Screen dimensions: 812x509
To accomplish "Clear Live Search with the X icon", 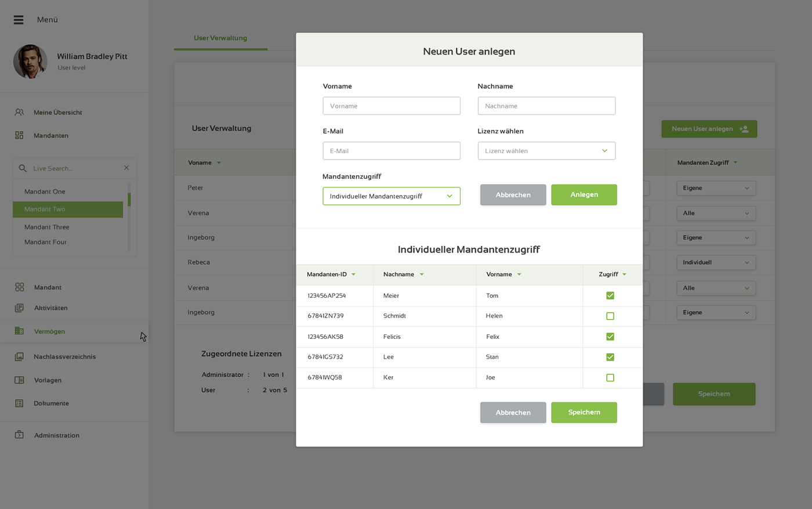I will tap(126, 168).
